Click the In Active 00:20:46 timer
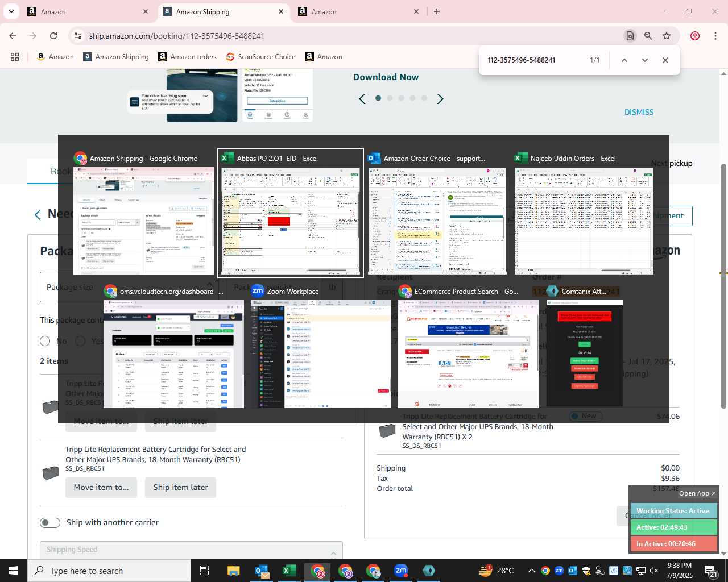728x582 pixels. pos(673,544)
